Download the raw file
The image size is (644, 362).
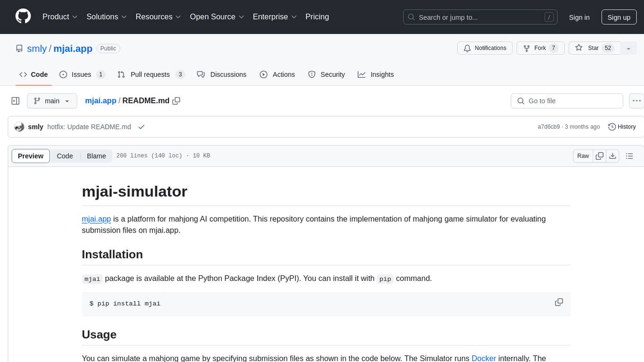612,156
